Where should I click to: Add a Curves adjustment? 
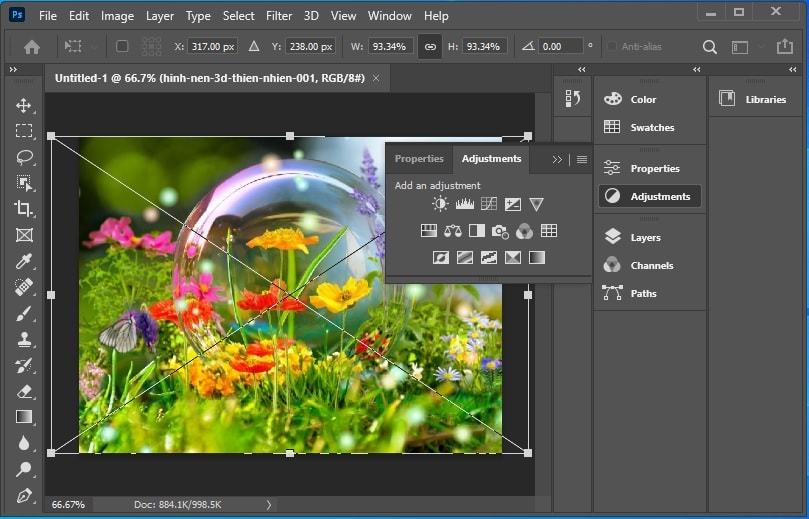pos(489,204)
